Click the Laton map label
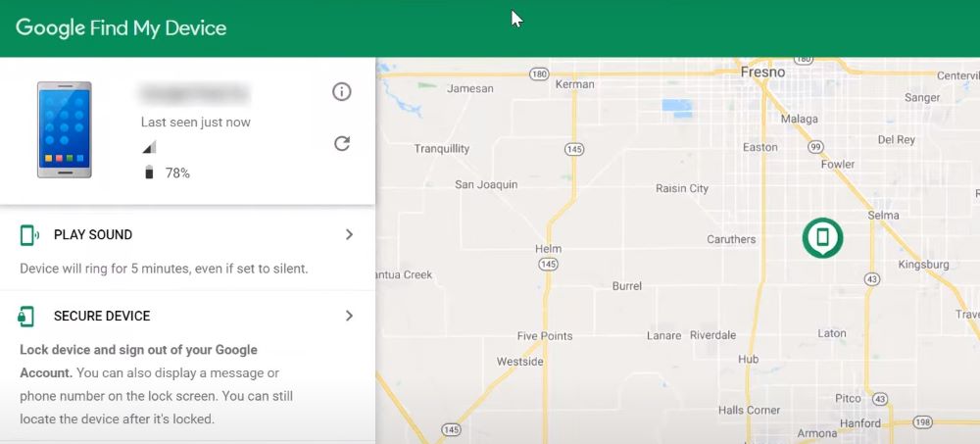 (x=832, y=333)
